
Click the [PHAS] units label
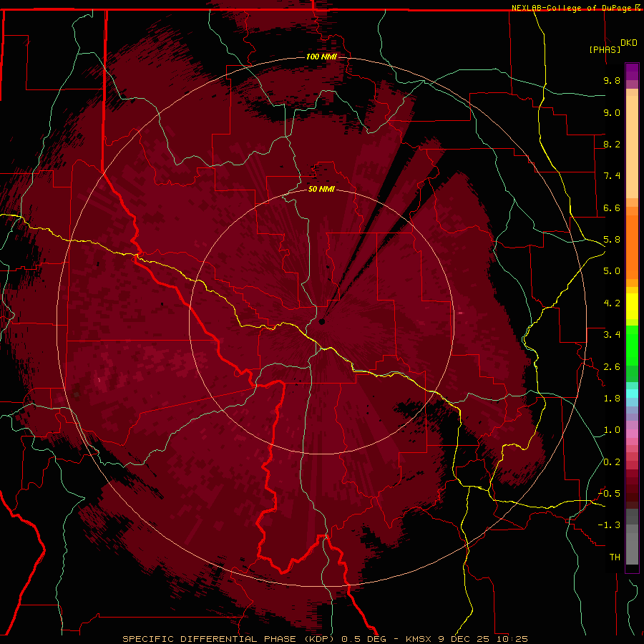[x=605, y=49]
